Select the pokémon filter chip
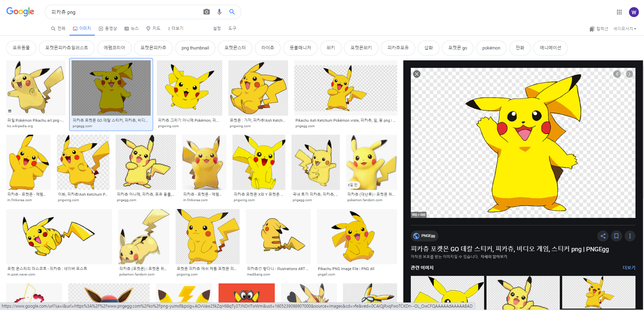The height and width of the screenshot is (311, 644). coord(491,48)
